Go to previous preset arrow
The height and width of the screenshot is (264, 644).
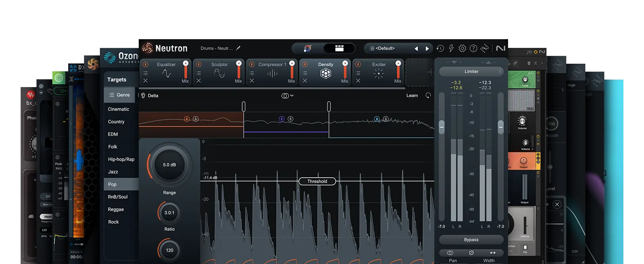416,48
